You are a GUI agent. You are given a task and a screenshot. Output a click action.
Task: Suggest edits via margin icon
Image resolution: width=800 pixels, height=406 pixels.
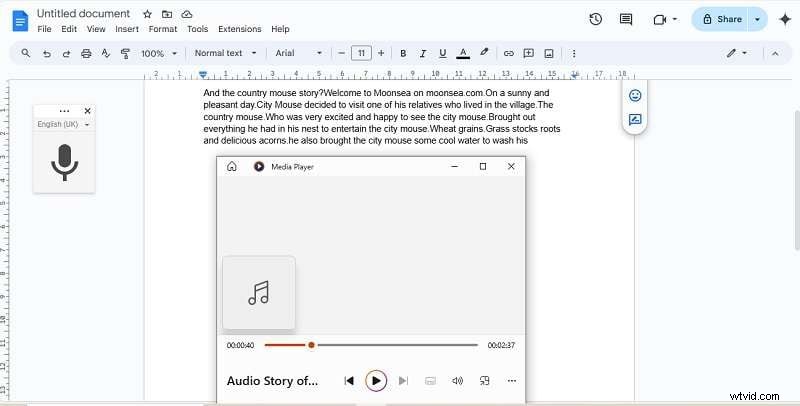click(635, 120)
